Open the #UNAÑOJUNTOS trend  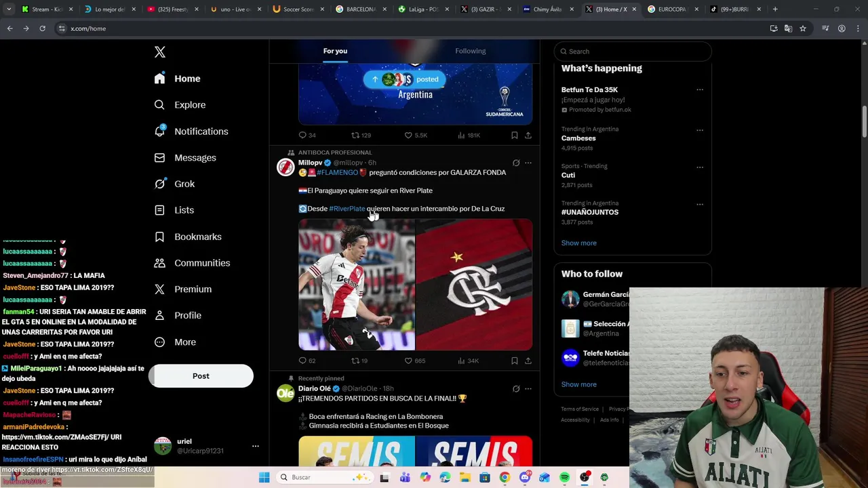tap(590, 212)
